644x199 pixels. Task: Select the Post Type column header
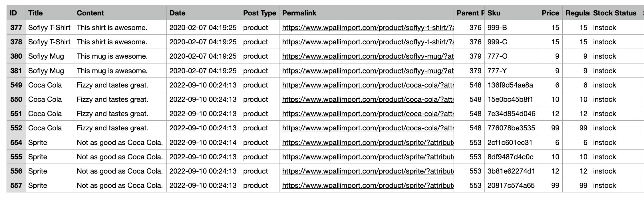tap(259, 13)
